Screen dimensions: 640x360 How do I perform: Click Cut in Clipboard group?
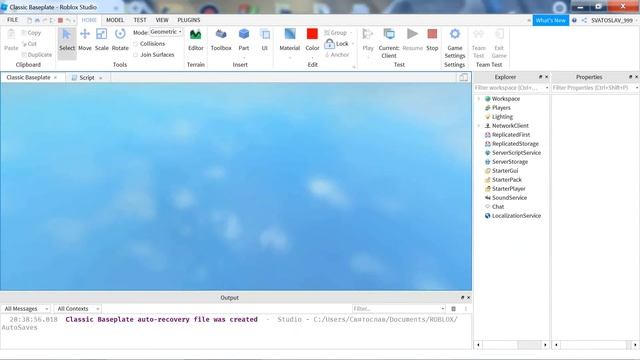pyautogui.click(x=29, y=44)
